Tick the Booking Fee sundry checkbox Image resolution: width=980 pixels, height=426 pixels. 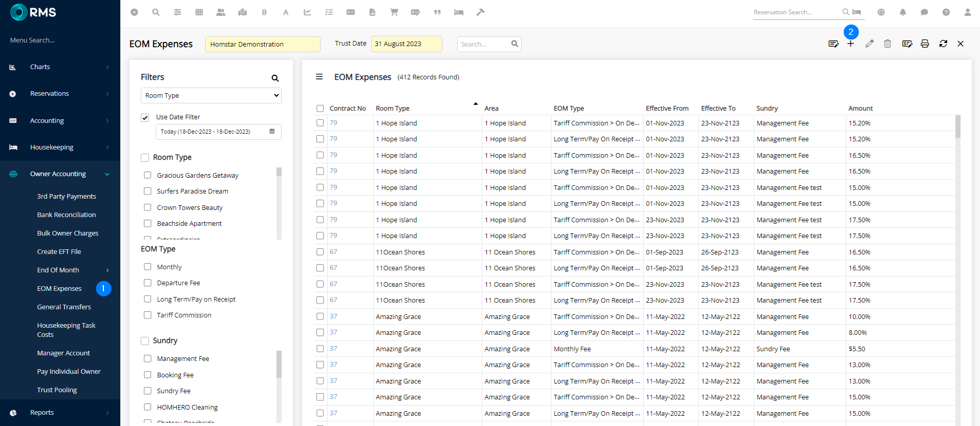tap(147, 375)
